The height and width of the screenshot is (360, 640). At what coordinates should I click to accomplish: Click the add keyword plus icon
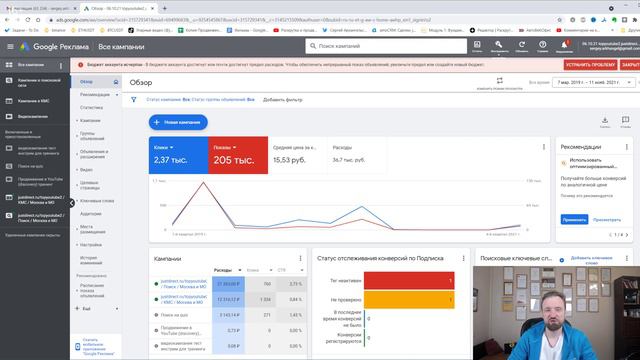point(562,260)
